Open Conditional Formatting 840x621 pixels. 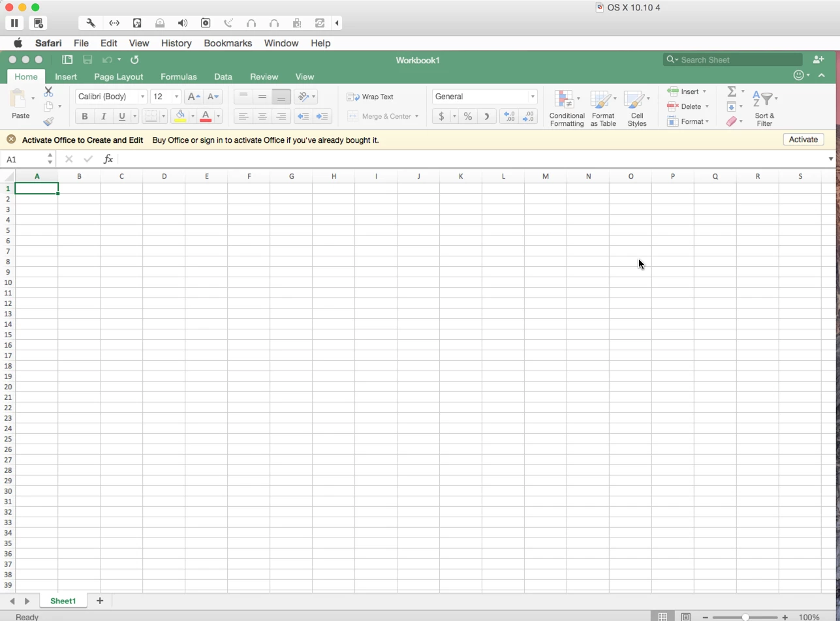click(x=567, y=108)
